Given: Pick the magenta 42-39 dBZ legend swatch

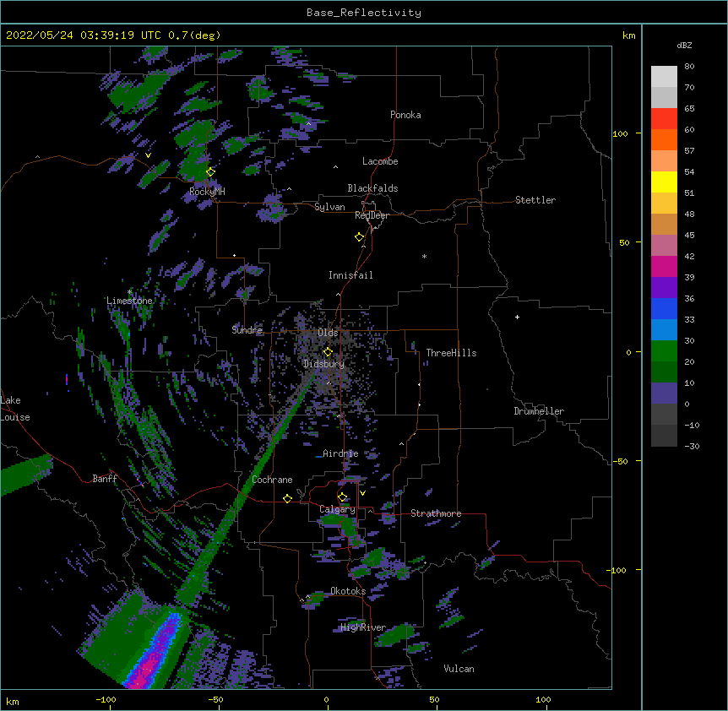Looking at the screenshot, I should click(x=664, y=266).
